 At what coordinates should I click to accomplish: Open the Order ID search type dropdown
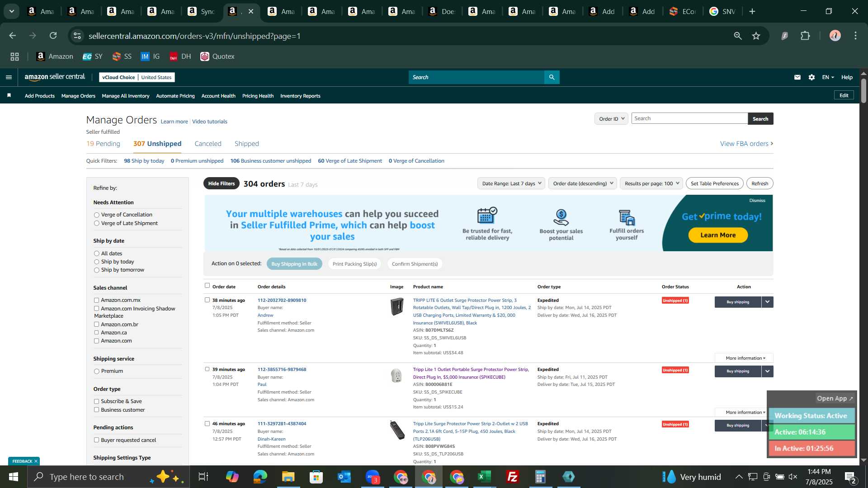tap(611, 119)
